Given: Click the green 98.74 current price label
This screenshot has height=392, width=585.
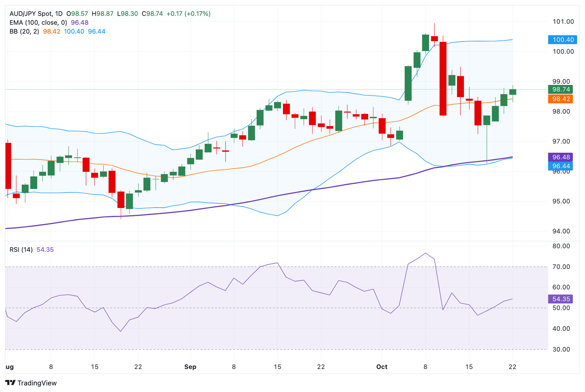Looking at the screenshot, I should [561, 90].
